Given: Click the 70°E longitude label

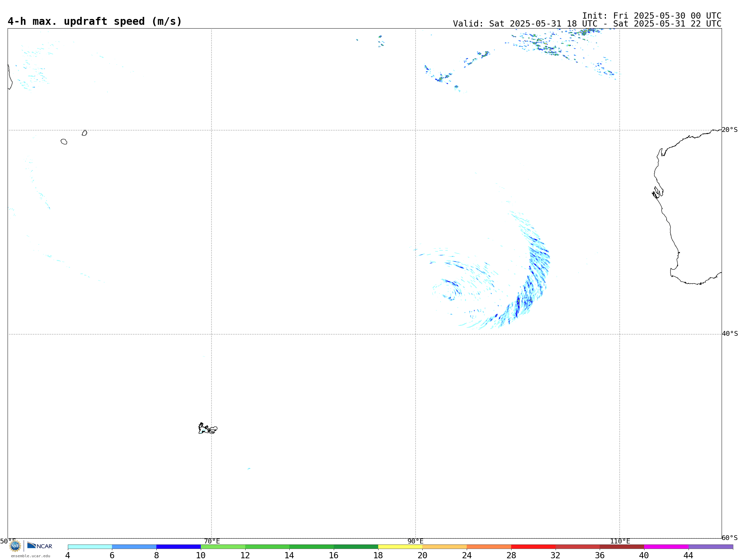Looking at the screenshot, I should 212,541.
